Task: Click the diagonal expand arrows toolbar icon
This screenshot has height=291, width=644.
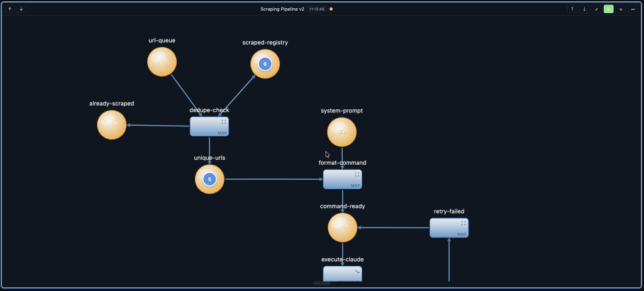Action: (596, 9)
